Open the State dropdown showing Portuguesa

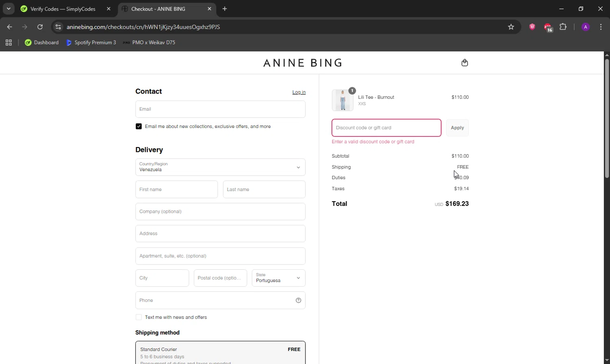click(x=279, y=278)
